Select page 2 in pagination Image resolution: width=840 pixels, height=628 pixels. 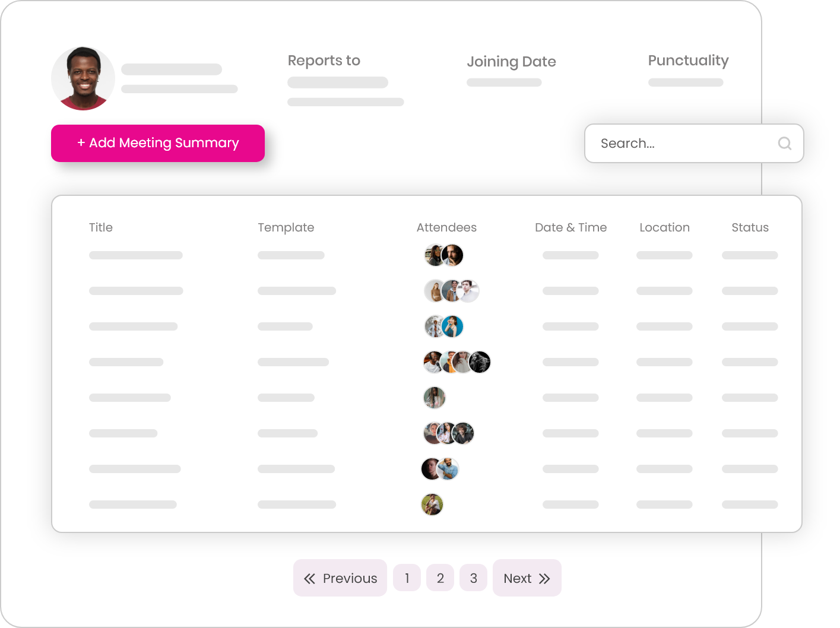440,578
